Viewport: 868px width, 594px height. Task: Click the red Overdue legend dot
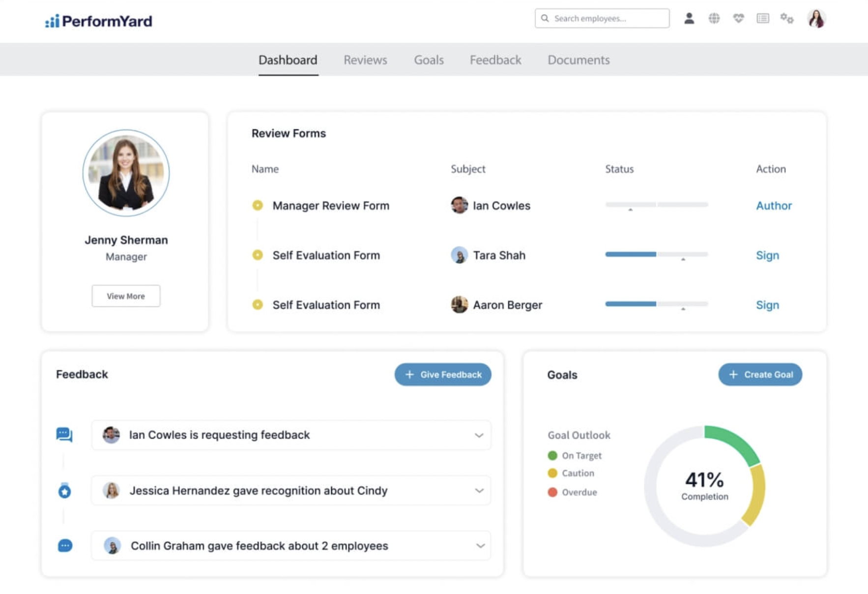[552, 492]
